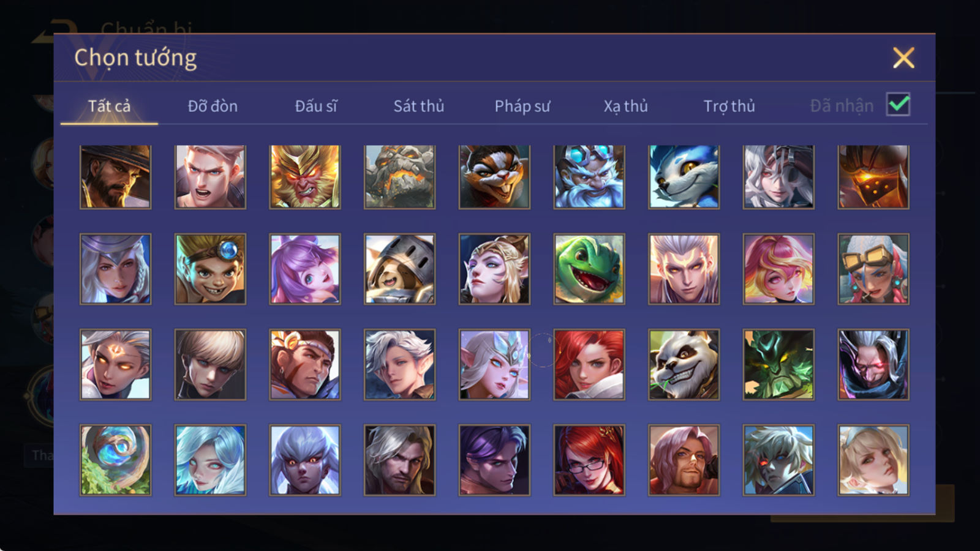The width and height of the screenshot is (980, 551).
Task: Pick the pink-haired girl with purple hair
Action: point(305,269)
